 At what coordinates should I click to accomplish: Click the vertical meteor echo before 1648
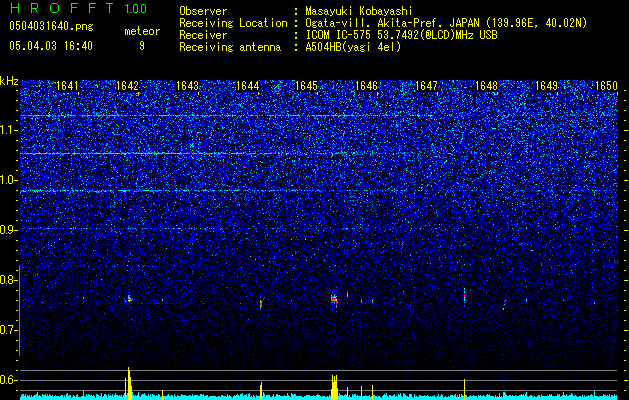tap(465, 297)
